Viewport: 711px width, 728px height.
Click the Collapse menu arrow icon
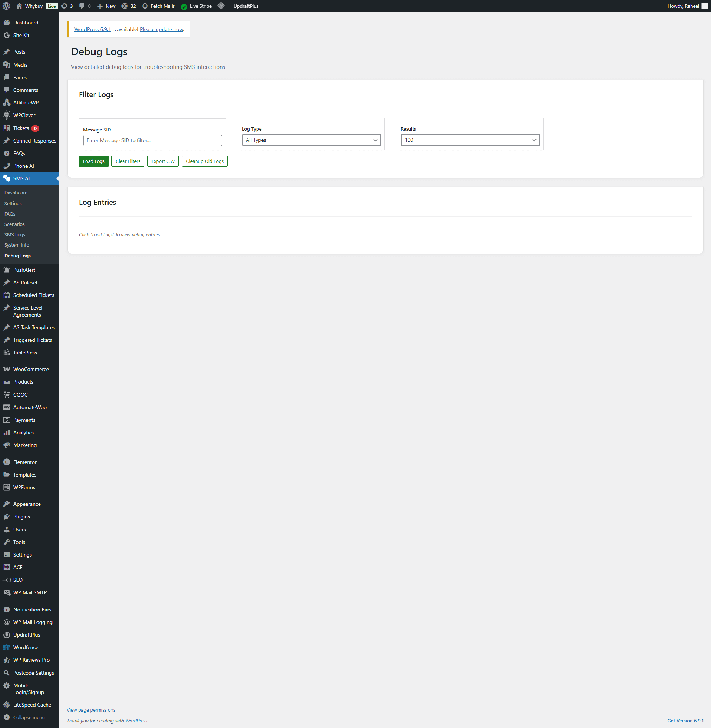tap(7, 717)
